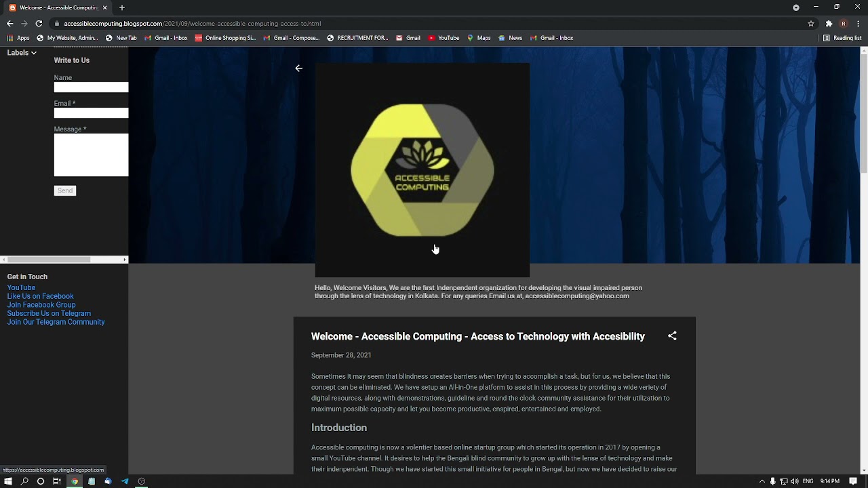The width and height of the screenshot is (868, 488).
Task: Open the Chrome three-dot menu
Action: [858, 23]
